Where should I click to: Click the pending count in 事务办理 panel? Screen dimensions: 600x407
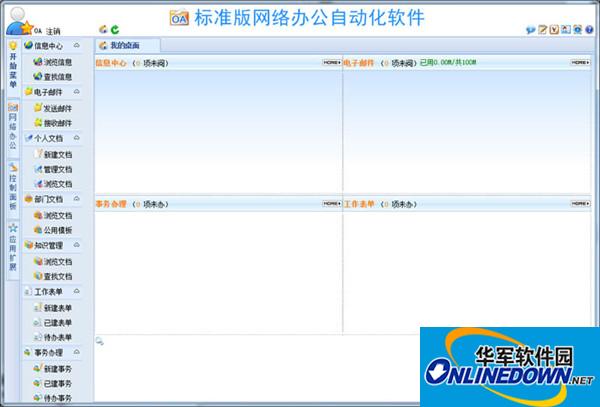coord(138,204)
